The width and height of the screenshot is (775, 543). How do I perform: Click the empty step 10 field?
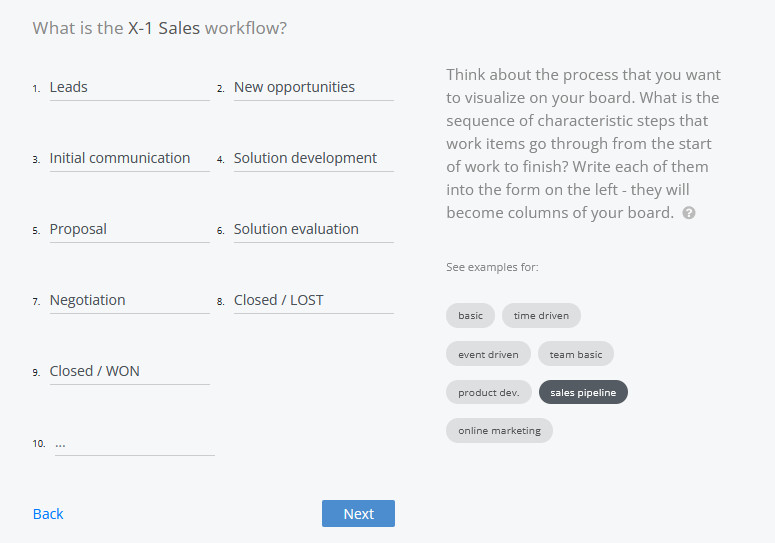click(134, 443)
